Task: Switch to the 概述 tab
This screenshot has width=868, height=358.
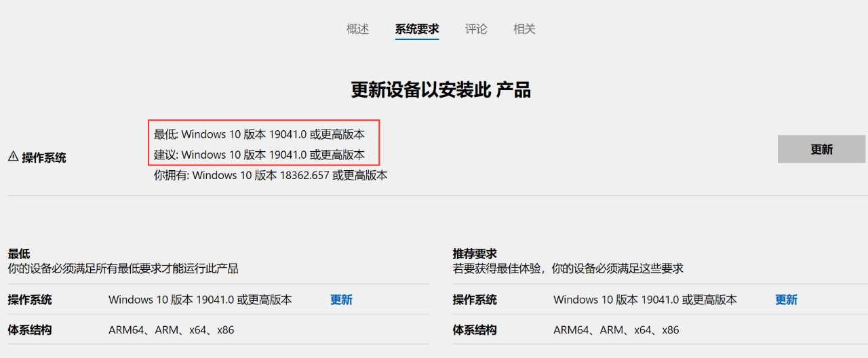Action: point(357,29)
